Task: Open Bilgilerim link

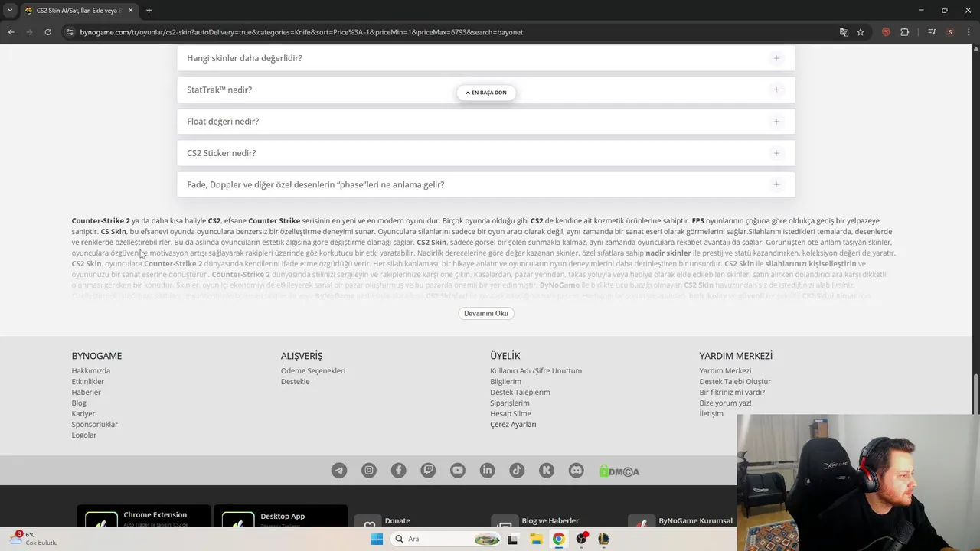Action: tap(505, 381)
